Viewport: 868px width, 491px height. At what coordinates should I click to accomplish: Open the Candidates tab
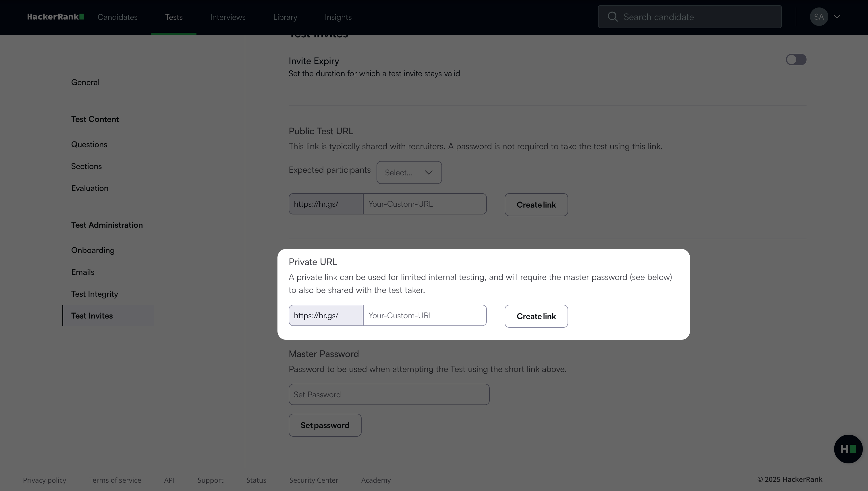[117, 17]
